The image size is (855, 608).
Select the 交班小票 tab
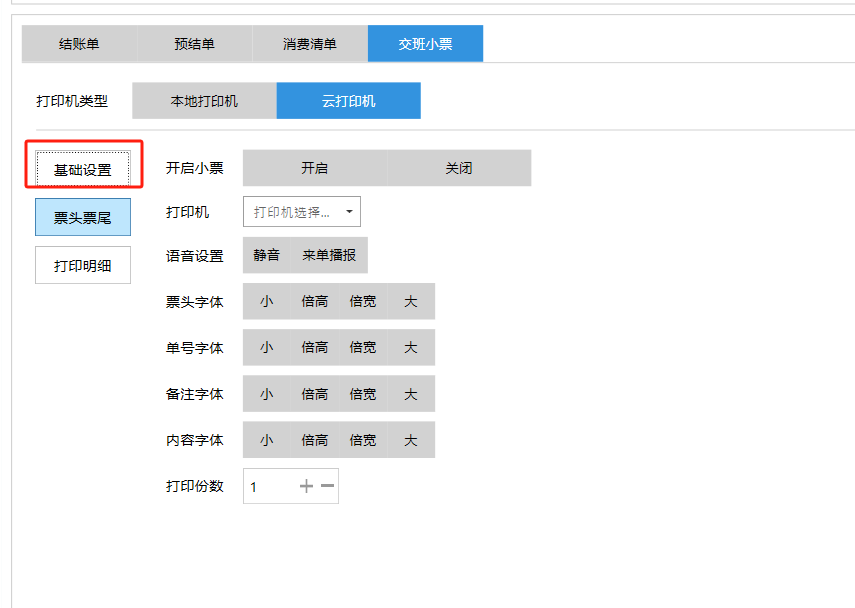click(425, 44)
